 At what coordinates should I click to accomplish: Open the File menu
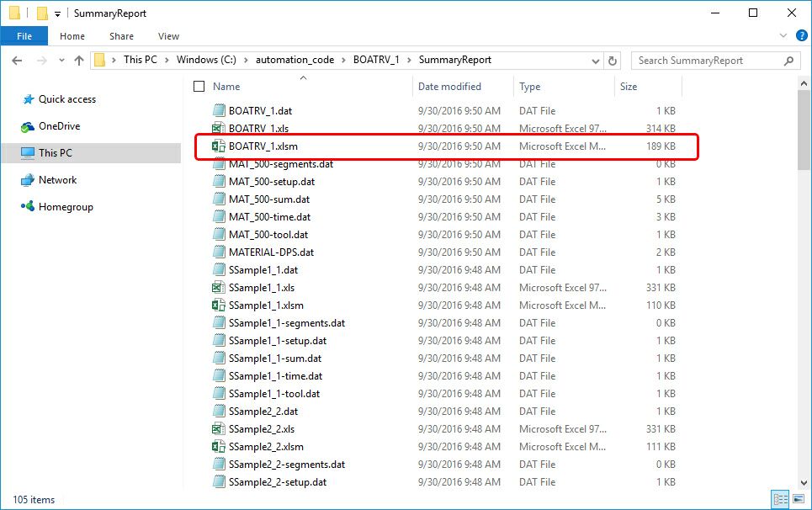point(24,36)
